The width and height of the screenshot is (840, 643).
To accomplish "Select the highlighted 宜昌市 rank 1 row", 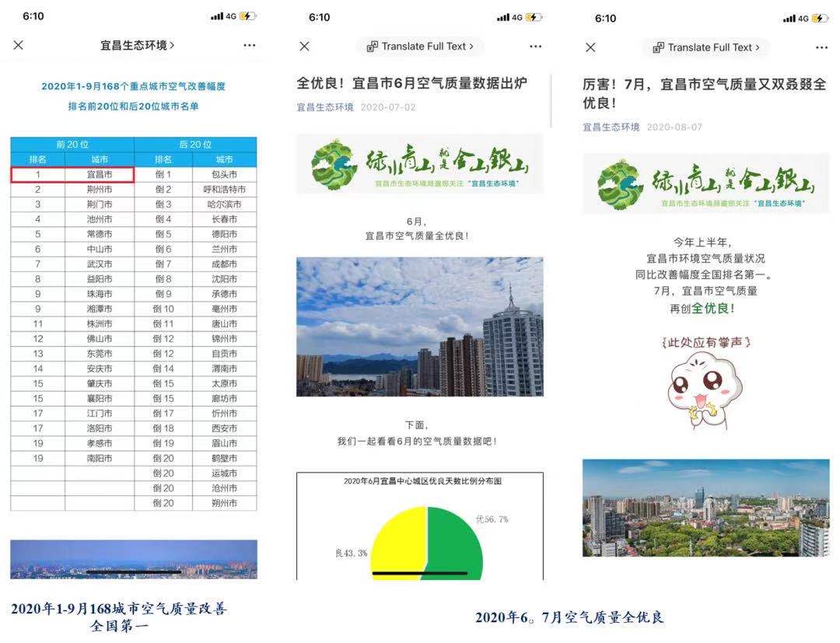I will [x=72, y=175].
